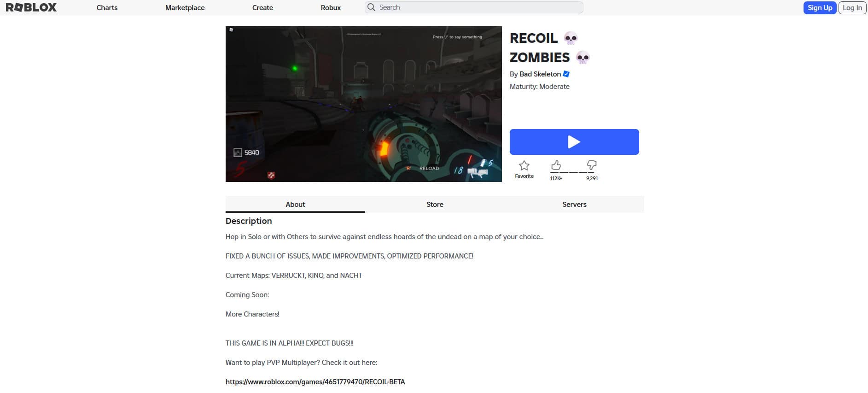Viewport: 868px width, 393px height.
Task: Select the About tab
Action: (x=295, y=204)
